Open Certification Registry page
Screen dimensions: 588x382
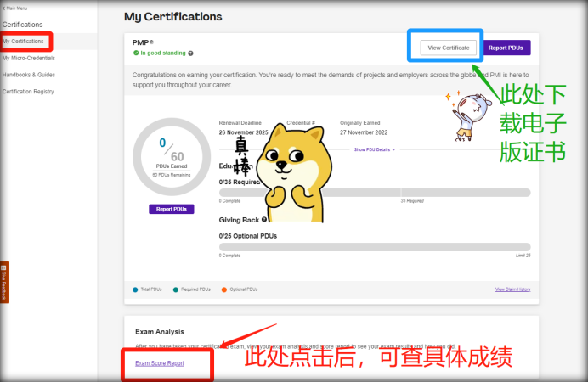(x=28, y=92)
